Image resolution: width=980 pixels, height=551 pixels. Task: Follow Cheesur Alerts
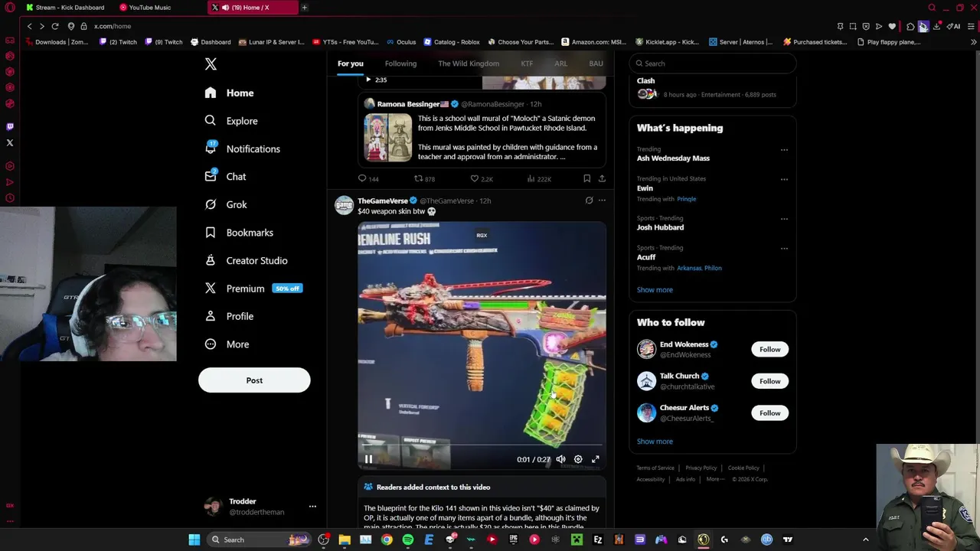point(769,412)
